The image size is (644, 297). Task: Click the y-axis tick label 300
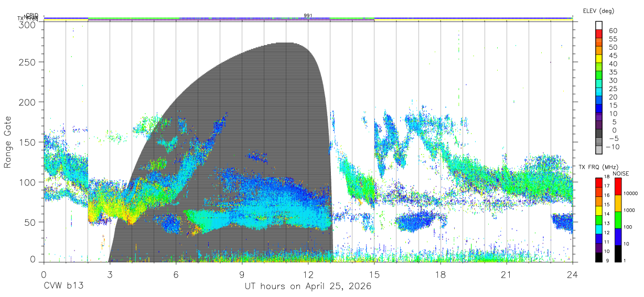pyautogui.click(x=28, y=24)
